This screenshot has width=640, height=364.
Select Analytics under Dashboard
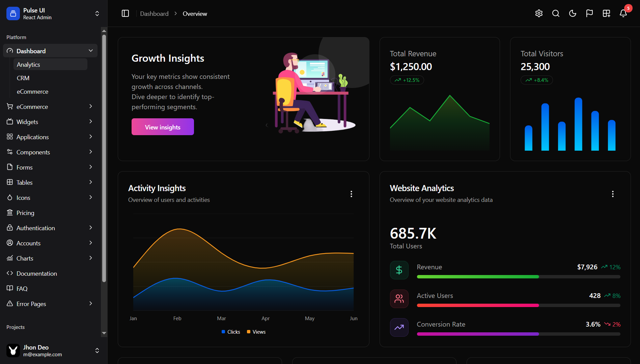(50, 64)
